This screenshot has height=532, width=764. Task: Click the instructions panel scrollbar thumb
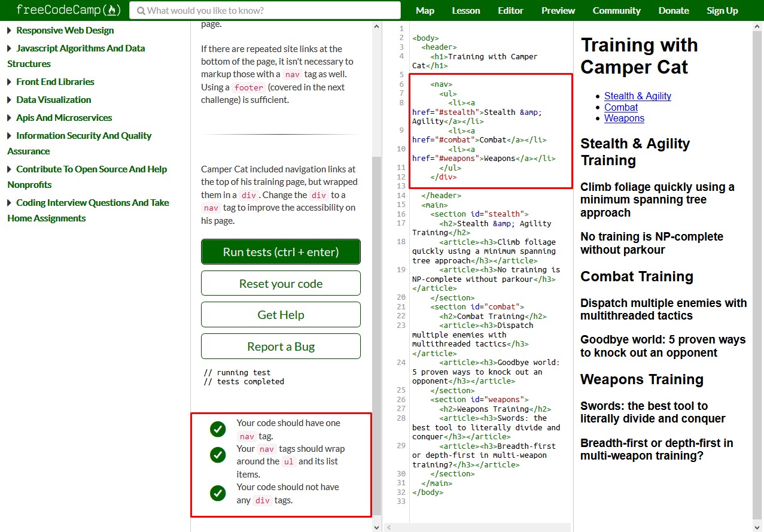[376, 335]
